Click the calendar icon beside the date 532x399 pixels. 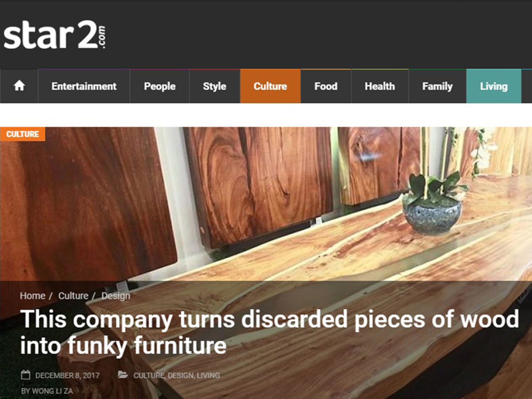[x=26, y=375]
